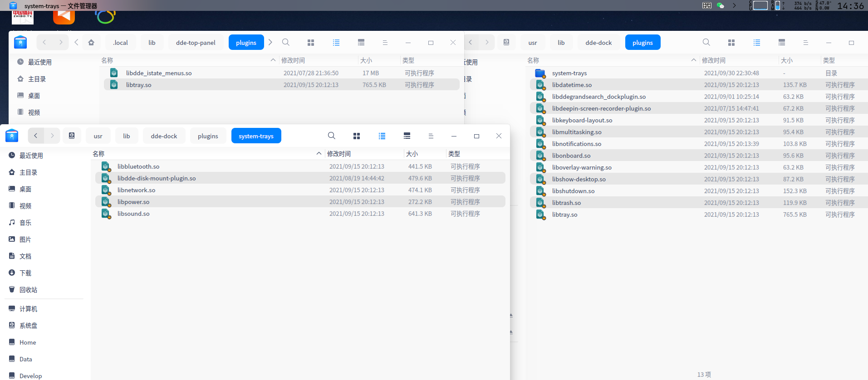The image size is (868, 380).
Task: Expand the top panel tray chevron
Action: coord(735,5)
